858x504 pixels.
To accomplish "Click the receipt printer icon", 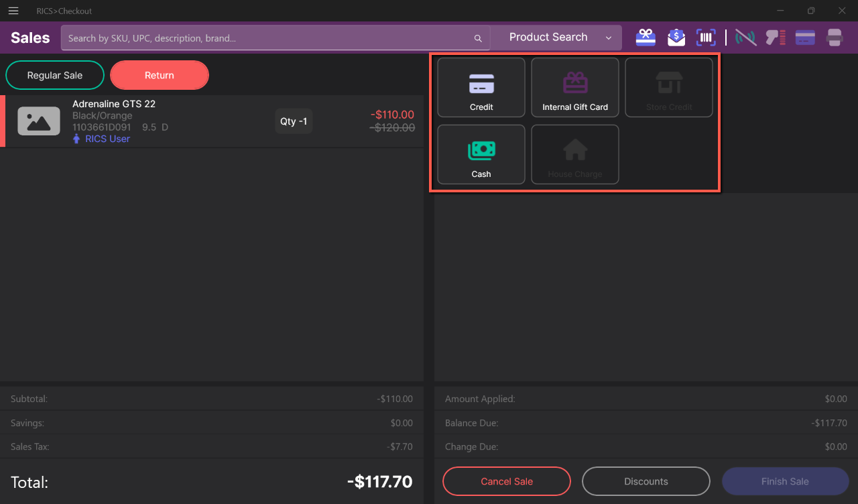I will click(x=835, y=38).
